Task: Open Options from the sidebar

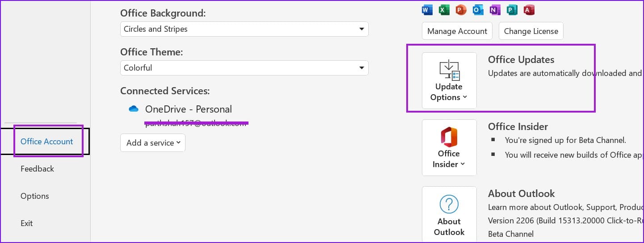Action: click(x=34, y=196)
